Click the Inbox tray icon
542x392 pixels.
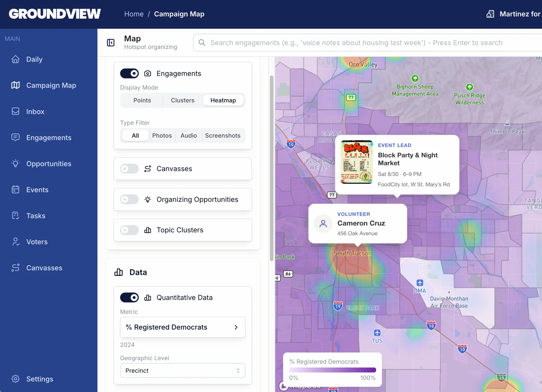[15, 111]
